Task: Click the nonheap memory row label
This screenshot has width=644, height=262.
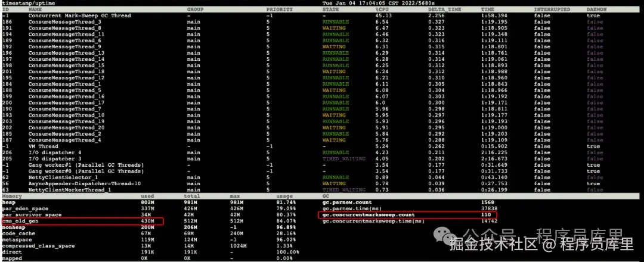Action: point(14,227)
